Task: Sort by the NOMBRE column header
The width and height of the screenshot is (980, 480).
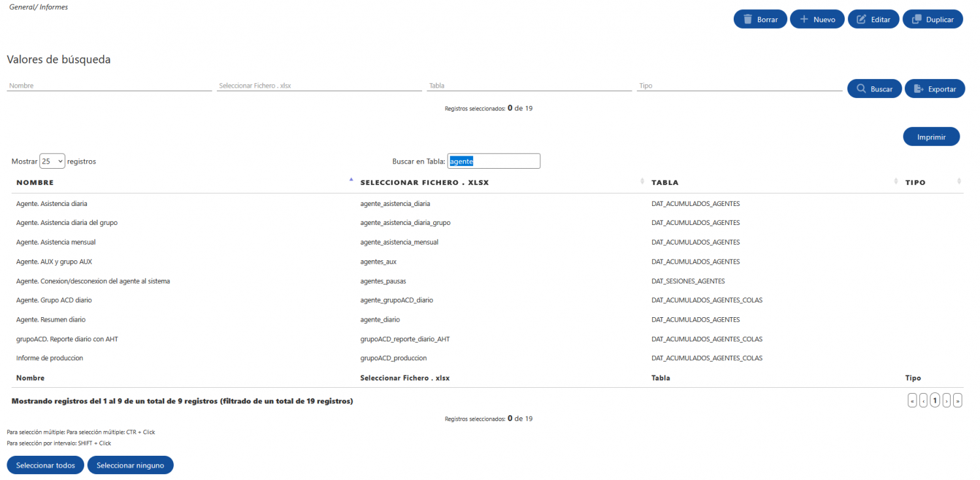Action: [x=183, y=182]
